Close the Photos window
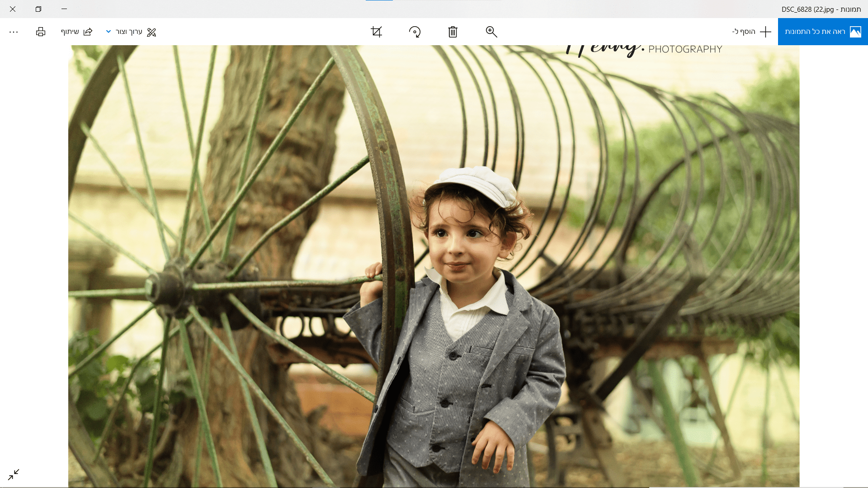This screenshot has height=488, width=868. pyautogui.click(x=13, y=9)
